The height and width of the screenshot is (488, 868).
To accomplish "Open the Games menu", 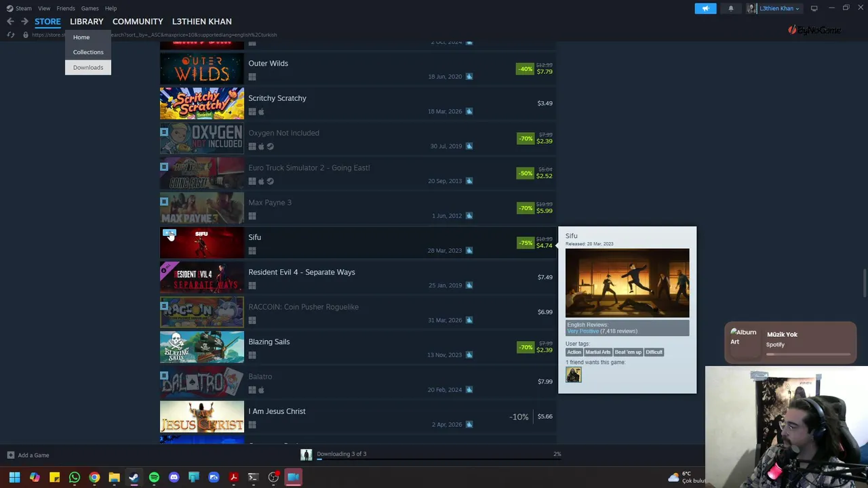I will click(90, 8).
